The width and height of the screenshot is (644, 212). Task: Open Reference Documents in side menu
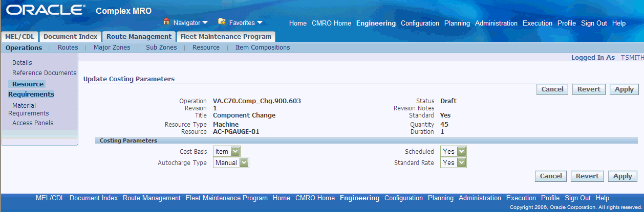(x=45, y=73)
